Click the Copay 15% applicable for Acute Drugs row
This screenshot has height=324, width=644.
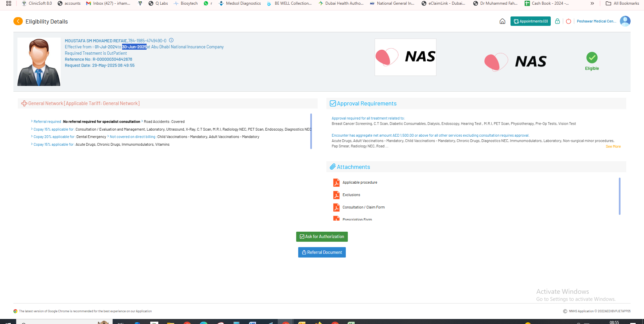[x=100, y=144]
